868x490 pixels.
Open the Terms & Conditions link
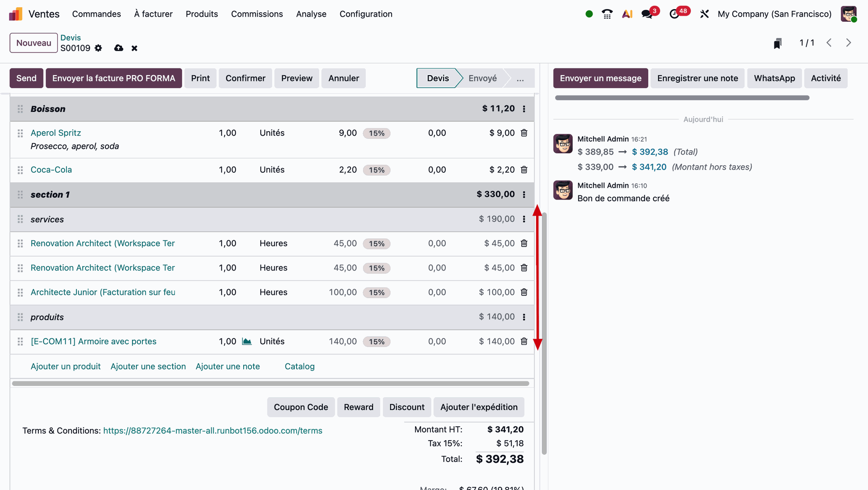(212, 431)
